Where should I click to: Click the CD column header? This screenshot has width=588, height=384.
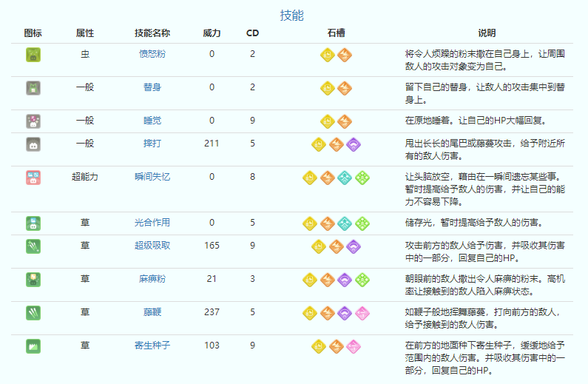[x=252, y=33]
